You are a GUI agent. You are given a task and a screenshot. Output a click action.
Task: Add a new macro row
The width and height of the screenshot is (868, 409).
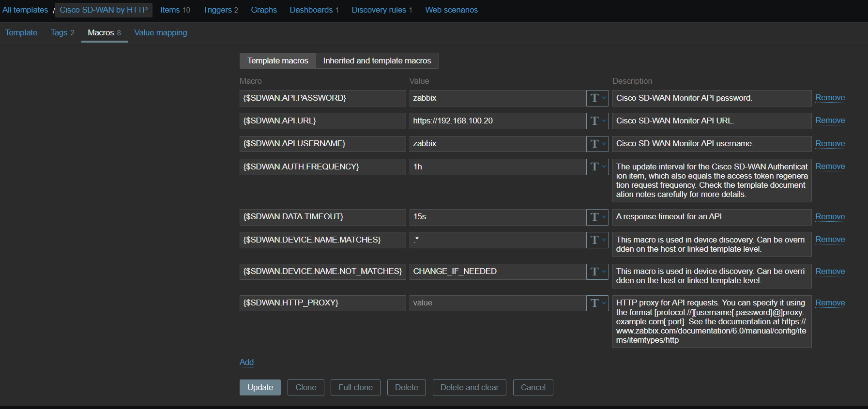point(246,363)
